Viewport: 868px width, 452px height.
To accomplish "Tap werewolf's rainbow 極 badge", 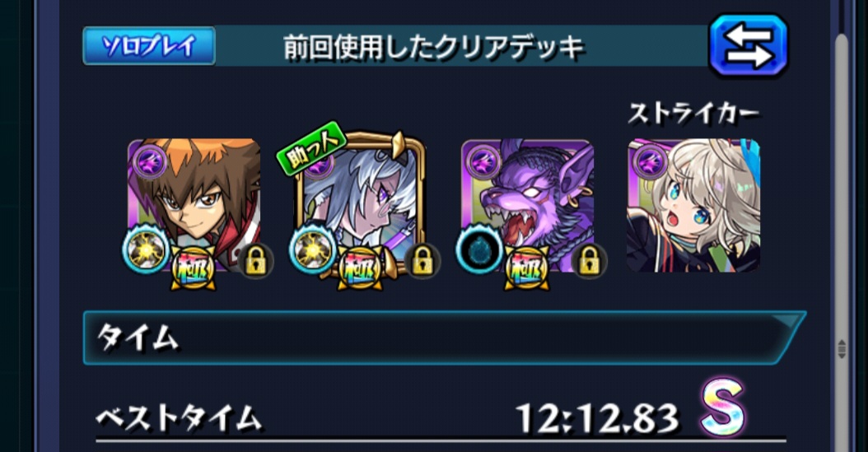I will coord(526,268).
